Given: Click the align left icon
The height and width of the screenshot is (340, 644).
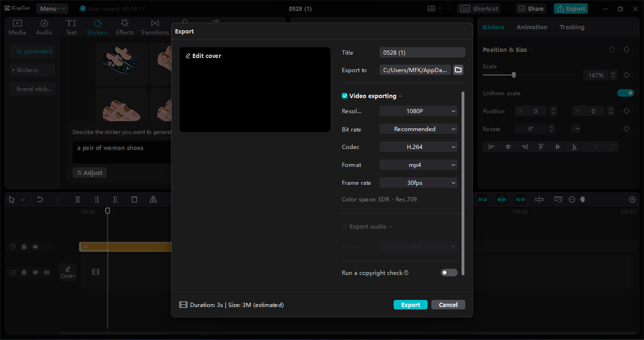Looking at the screenshot, I should point(492,147).
